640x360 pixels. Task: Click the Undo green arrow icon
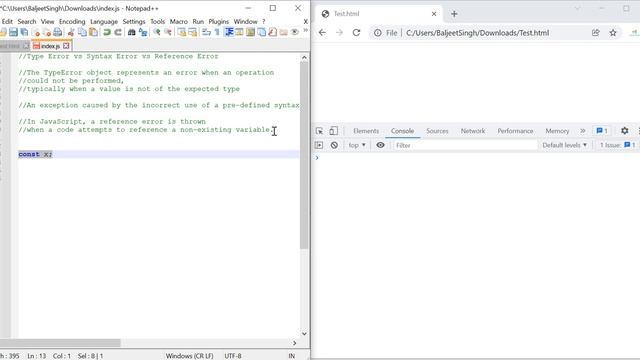point(107,32)
